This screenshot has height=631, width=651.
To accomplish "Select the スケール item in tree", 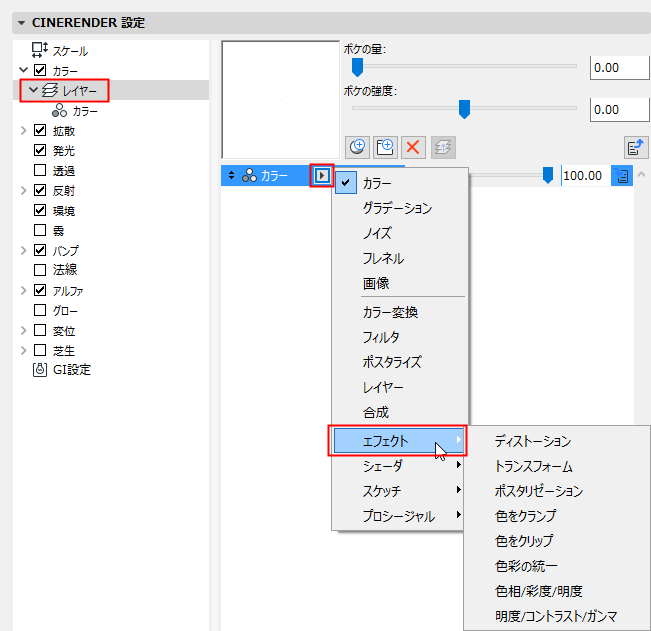I will tap(70, 51).
